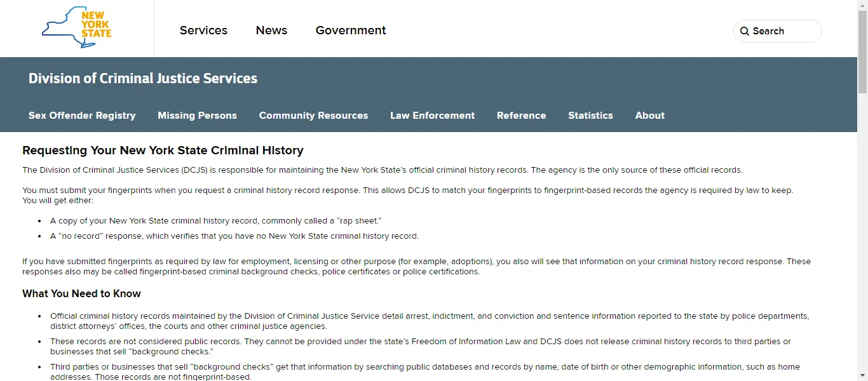Open the Government menu item
Viewport: 868px width, 381px height.
[x=351, y=30]
